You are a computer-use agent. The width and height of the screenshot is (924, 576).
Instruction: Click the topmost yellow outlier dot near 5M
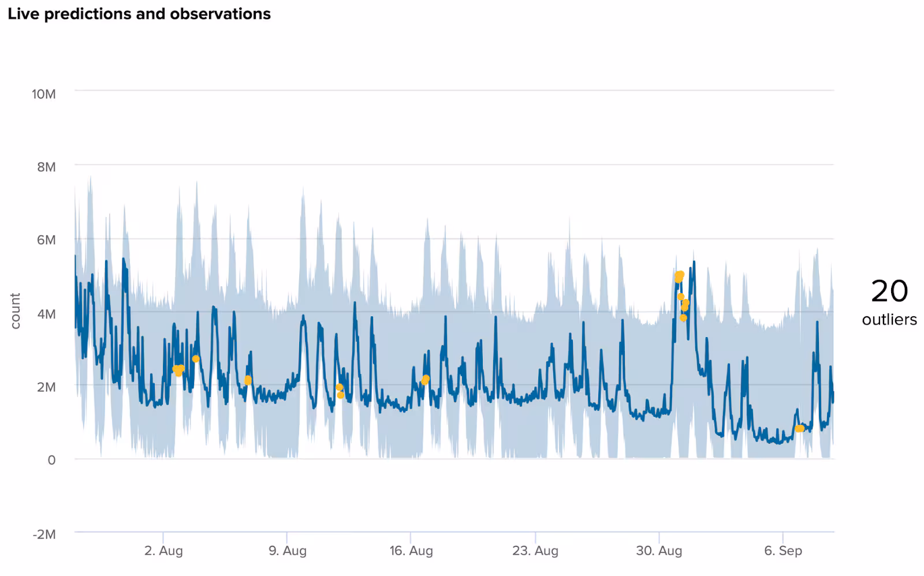tap(680, 275)
